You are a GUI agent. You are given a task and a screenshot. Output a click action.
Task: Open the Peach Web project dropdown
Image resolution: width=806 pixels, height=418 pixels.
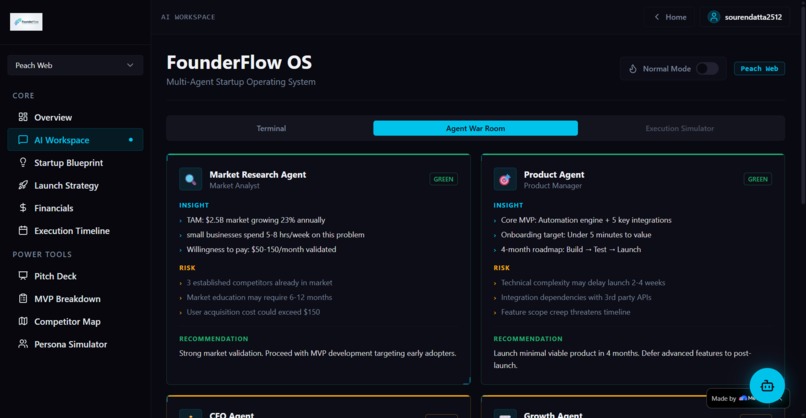tap(75, 65)
